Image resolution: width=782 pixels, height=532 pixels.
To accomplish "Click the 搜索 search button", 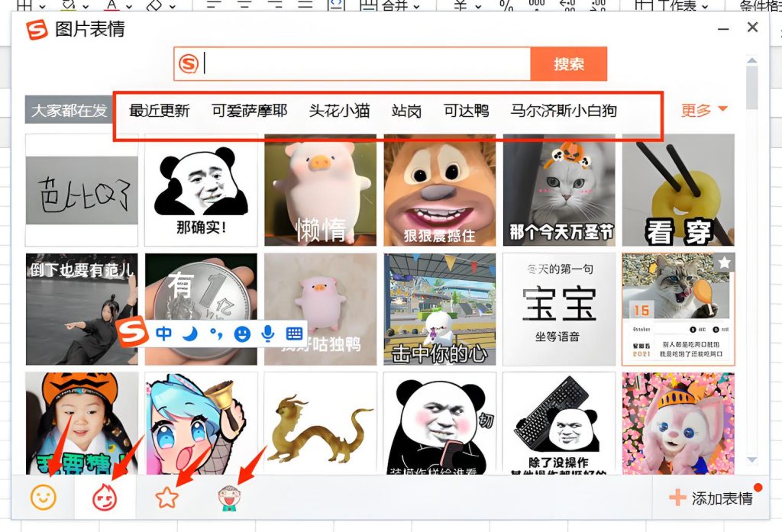I will pos(568,65).
